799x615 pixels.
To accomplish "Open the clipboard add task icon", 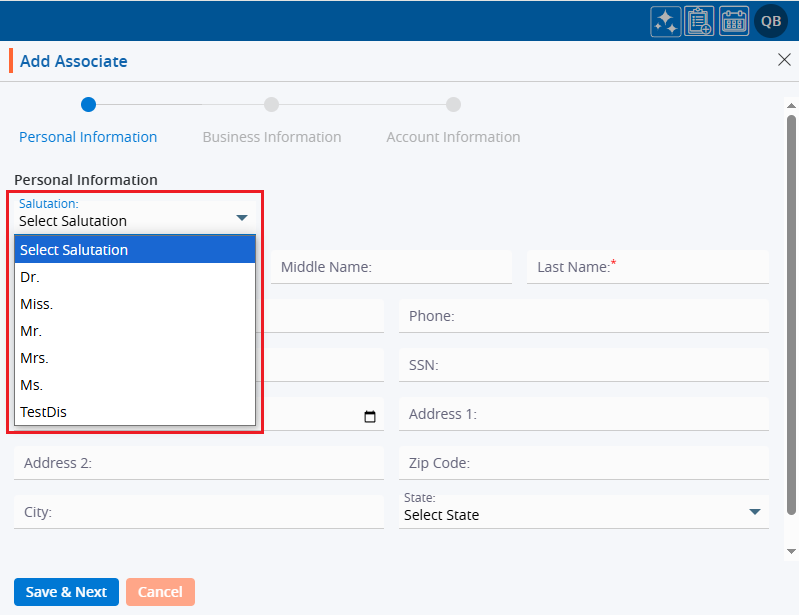I will coord(700,21).
